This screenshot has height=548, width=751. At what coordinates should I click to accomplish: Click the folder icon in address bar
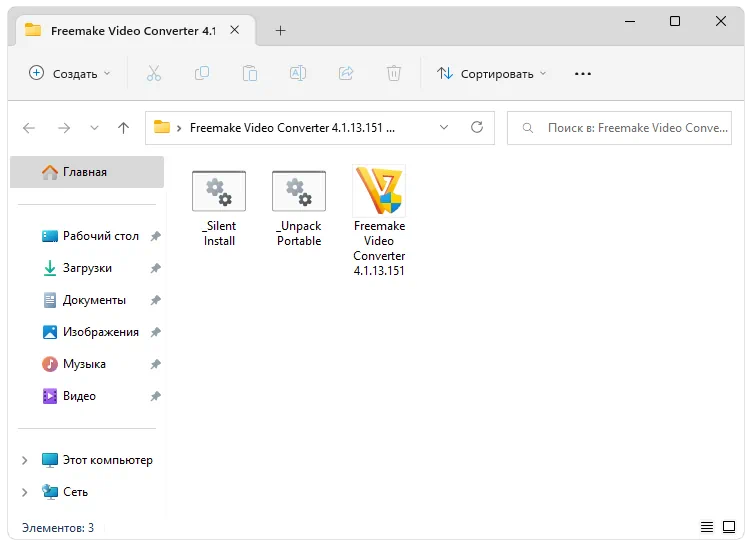162,127
